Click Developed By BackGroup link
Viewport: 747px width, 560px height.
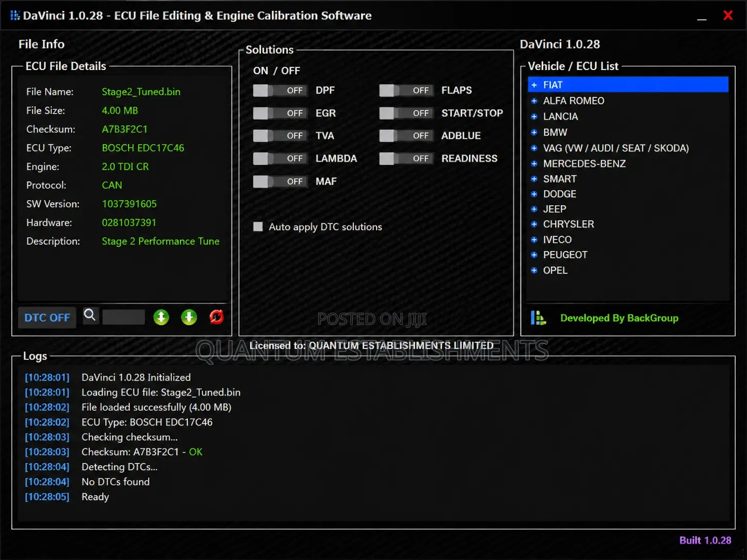(619, 318)
